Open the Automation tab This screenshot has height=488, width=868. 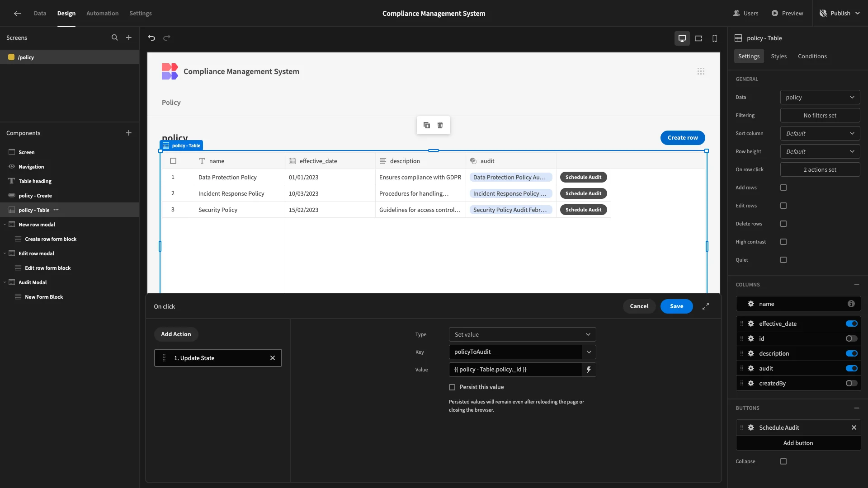click(102, 14)
